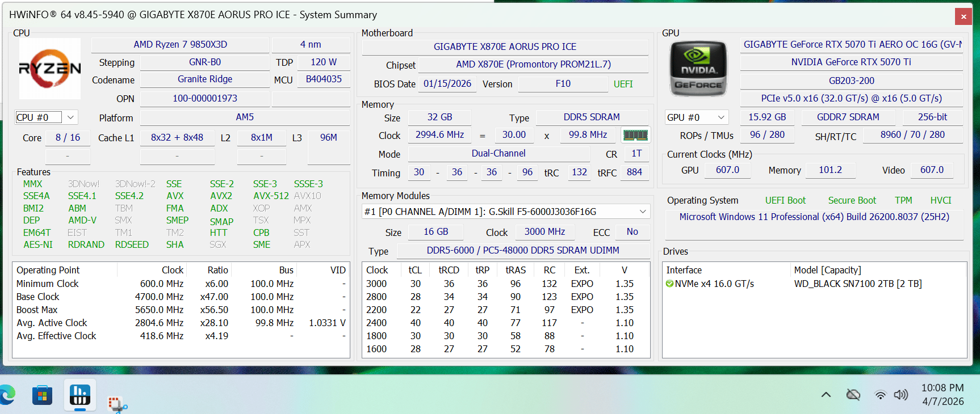The height and width of the screenshot is (414, 980).
Task: Click the GPU codename GB203-200
Action: (x=852, y=81)
